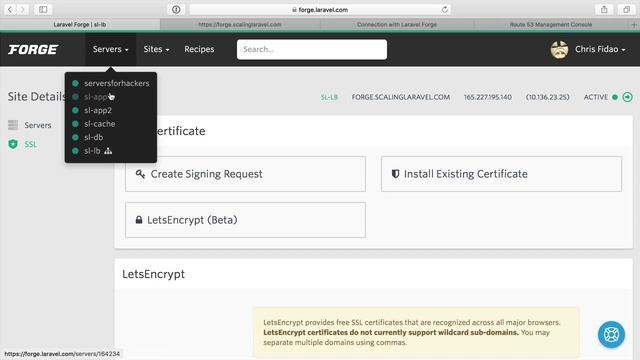This screenshot has width=640, height=360.
Task: Open the SSL sidebar section
Action: click(x=31, y=144)
